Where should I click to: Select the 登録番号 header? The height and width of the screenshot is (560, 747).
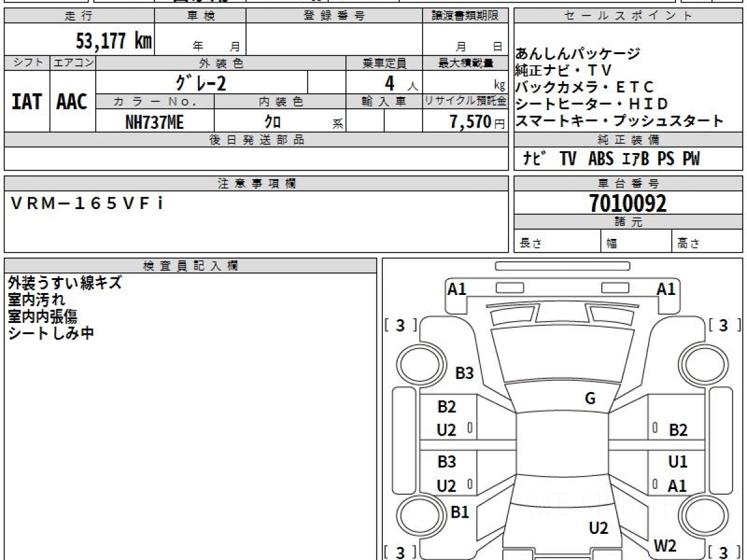coord(334,16)
